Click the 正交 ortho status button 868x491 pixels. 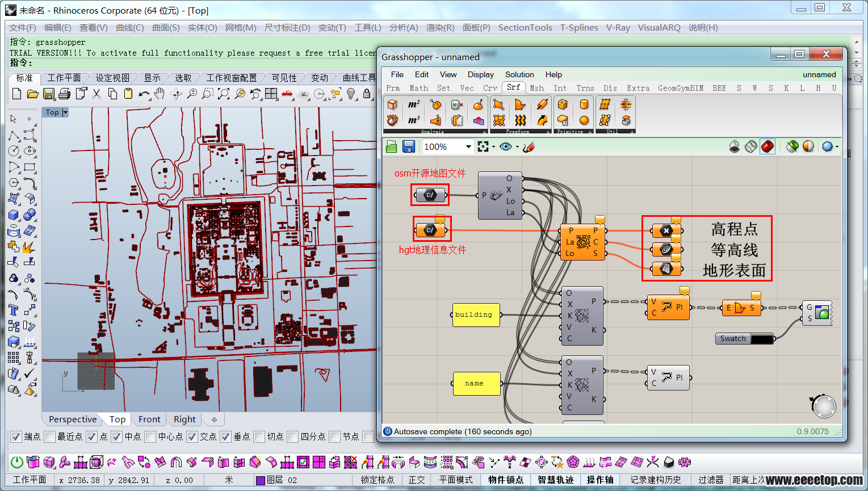pyautogui.click(x=416, y=480)
